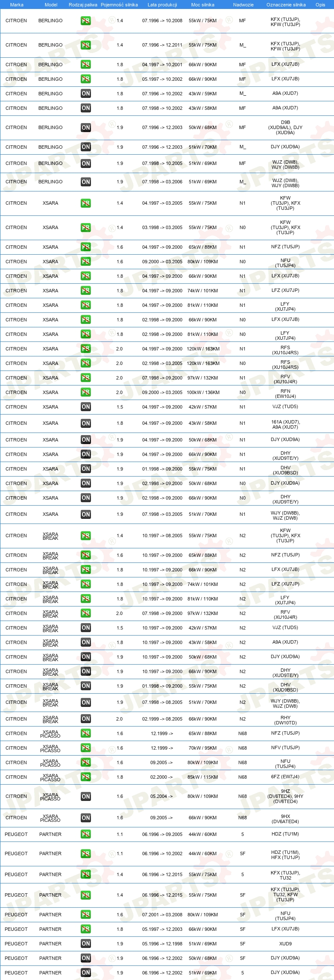The width and height of the screenshot is (334, 980).
Task: Click the 07.1998 -> 10.2005 date cell
Action: coord(162,163)
